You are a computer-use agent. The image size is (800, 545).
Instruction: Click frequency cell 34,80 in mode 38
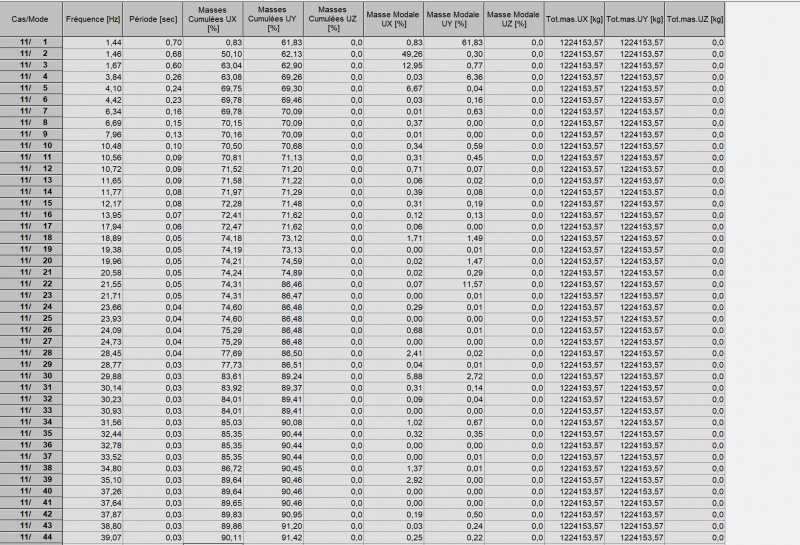[93, 468]
